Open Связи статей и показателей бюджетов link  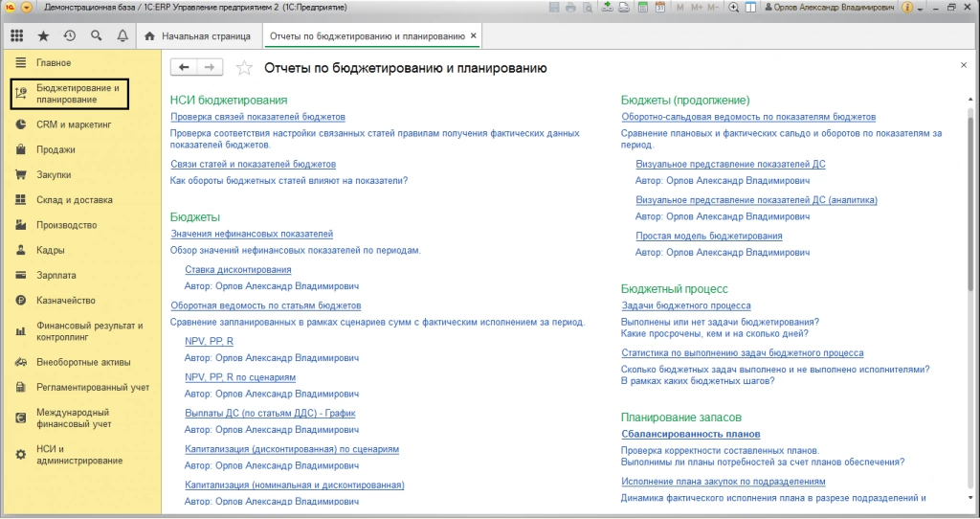click(253, 164)
